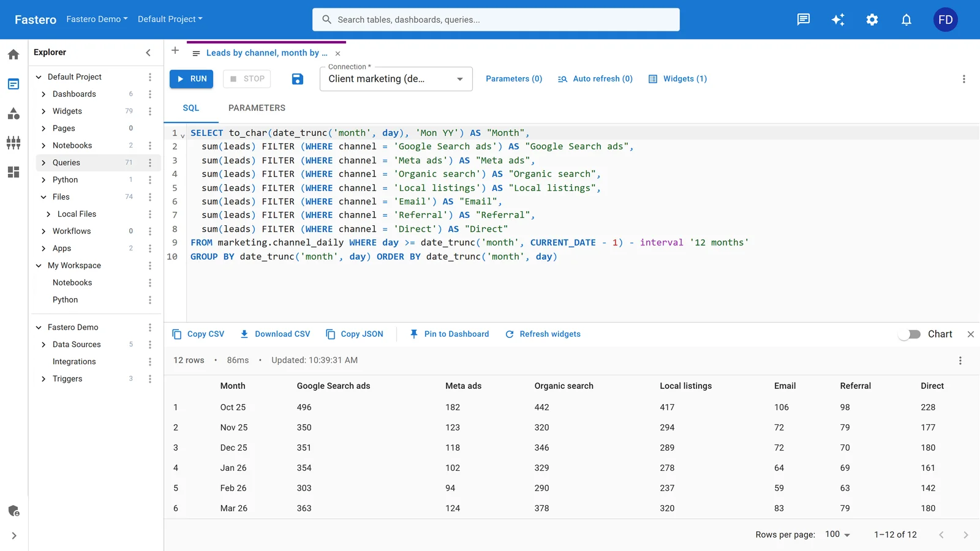Click Copy CSV button
Screen dimensions: 980x551
198,334
